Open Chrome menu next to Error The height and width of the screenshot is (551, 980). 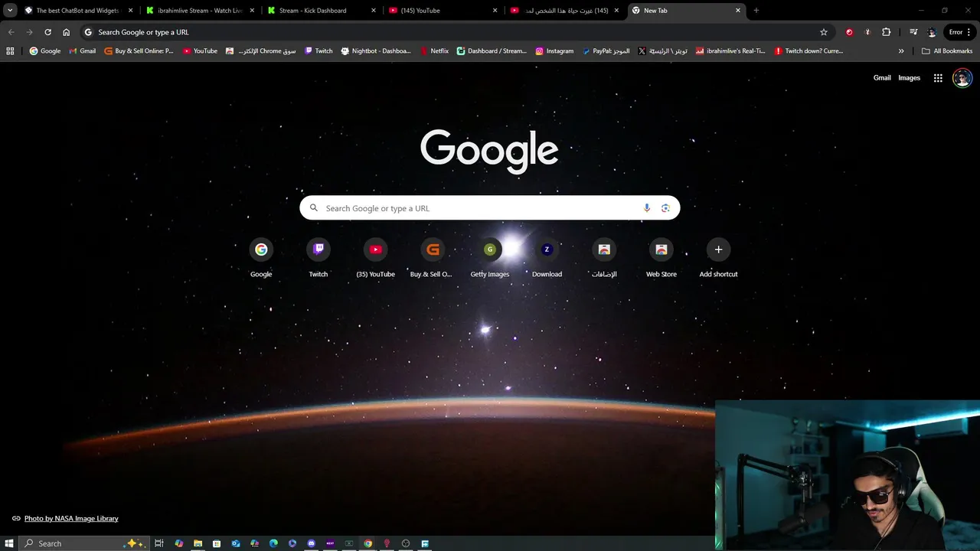pos(969,32)
